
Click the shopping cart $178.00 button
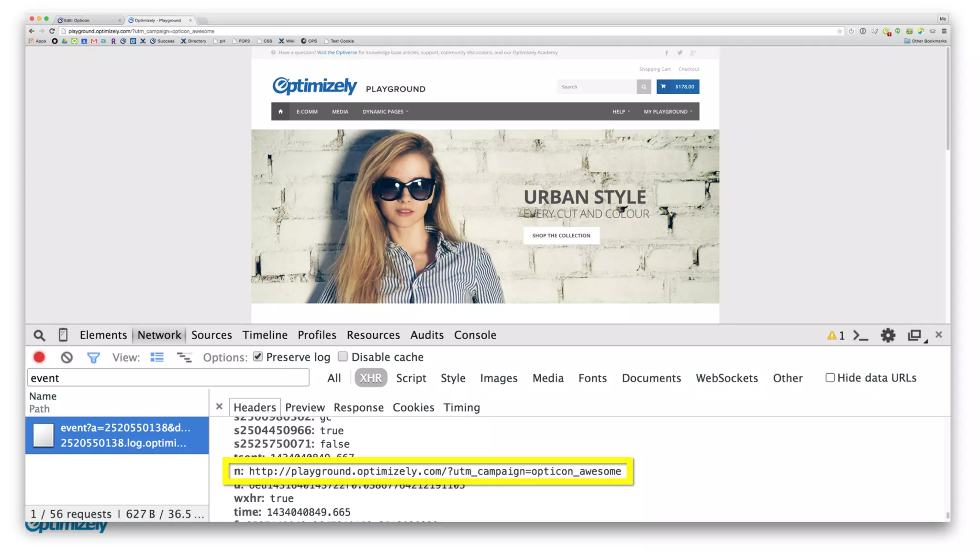tap(678, 87)
